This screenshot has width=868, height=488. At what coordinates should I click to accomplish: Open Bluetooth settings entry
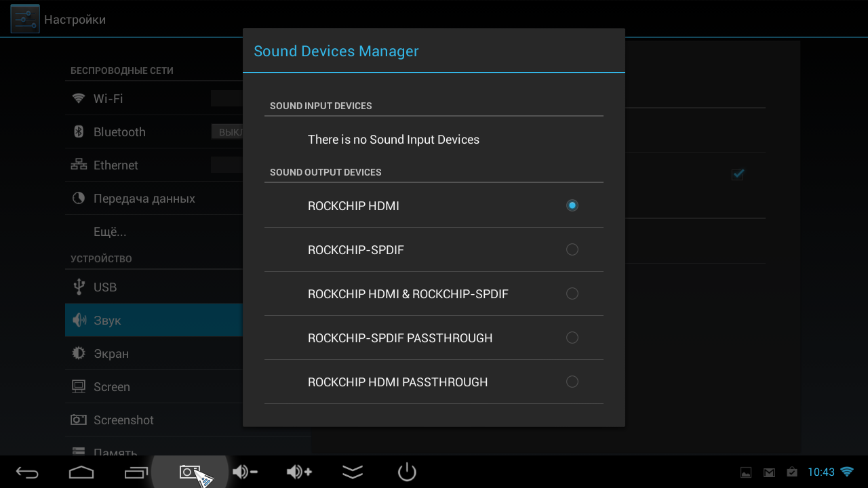(x=154, y=131)
